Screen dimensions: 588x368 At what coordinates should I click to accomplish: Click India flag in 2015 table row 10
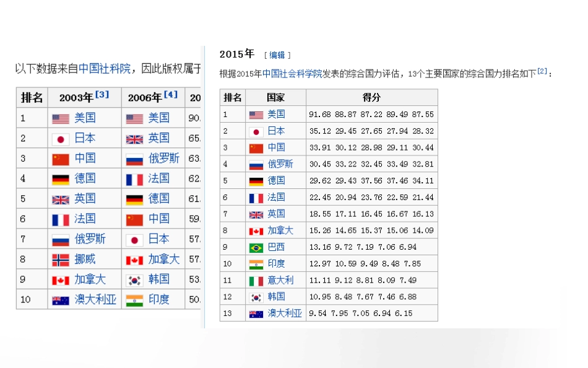click(x=256, y=265)
